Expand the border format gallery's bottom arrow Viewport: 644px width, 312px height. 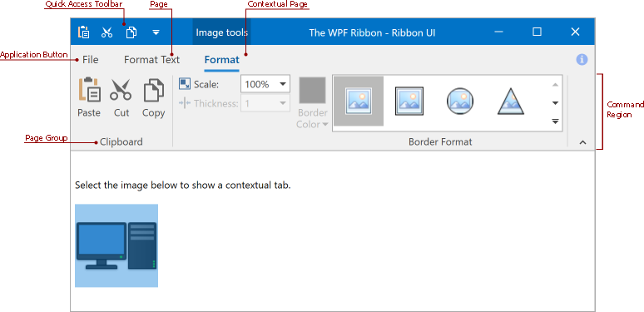555,121
